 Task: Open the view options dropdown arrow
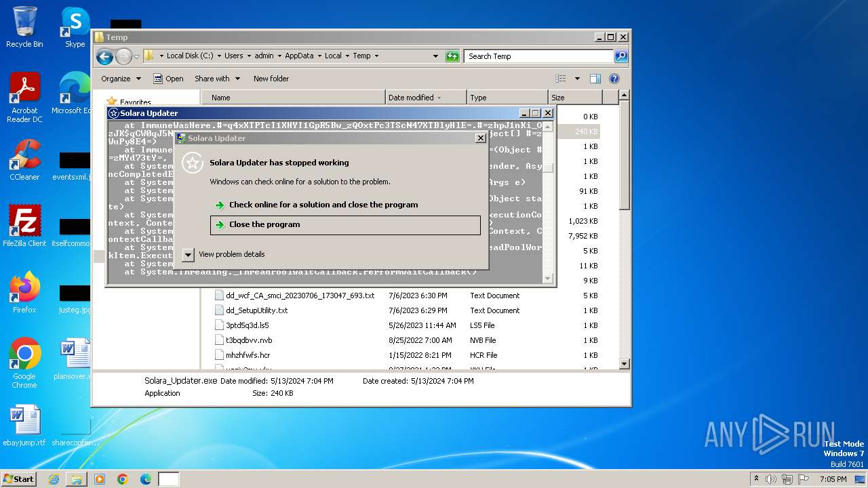click(577, 79)
